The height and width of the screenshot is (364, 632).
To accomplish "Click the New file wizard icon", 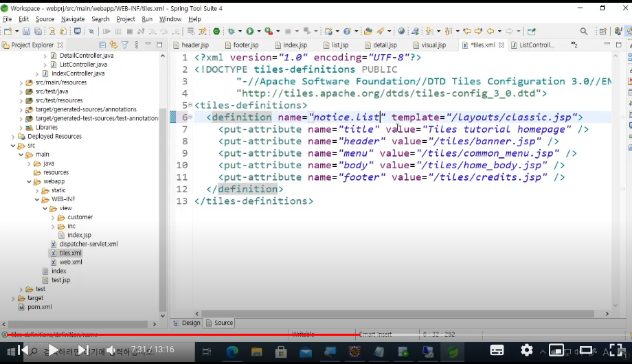I will tap(8, 32).
